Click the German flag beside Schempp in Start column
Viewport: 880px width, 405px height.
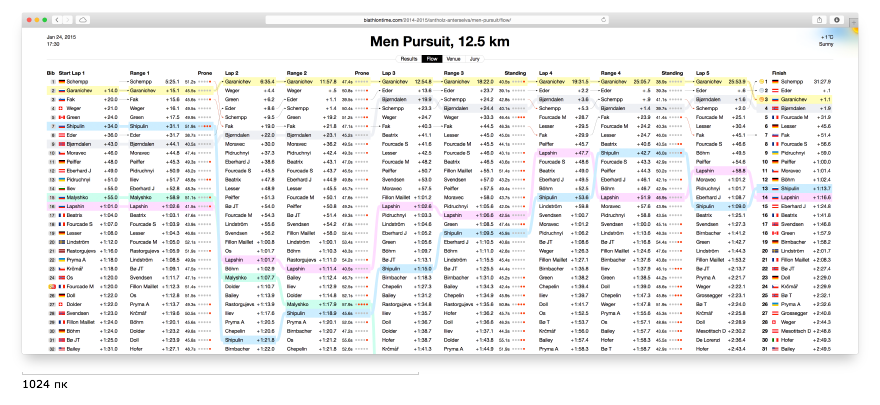click(x=62, y=81)
